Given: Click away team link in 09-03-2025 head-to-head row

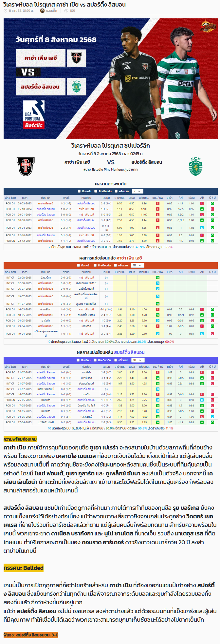Looking at the screenshot, I should (x=86, y=203).
